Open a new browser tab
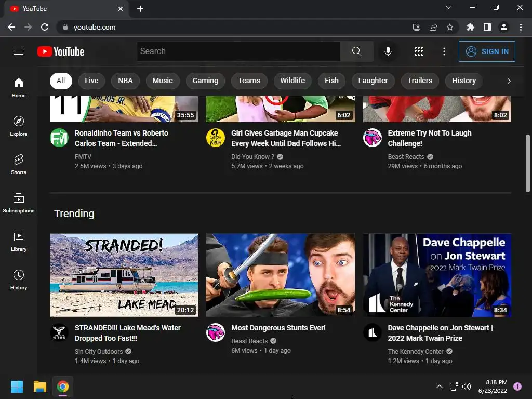 coord(140,9)
